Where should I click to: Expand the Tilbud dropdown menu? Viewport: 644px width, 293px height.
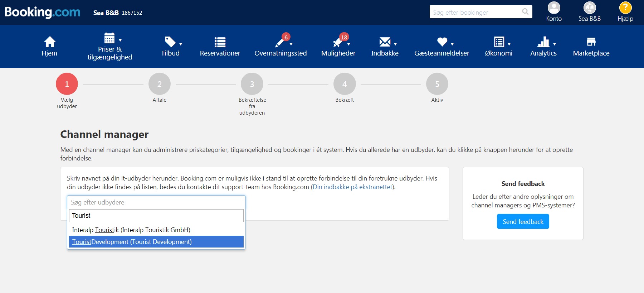(170, 47)
